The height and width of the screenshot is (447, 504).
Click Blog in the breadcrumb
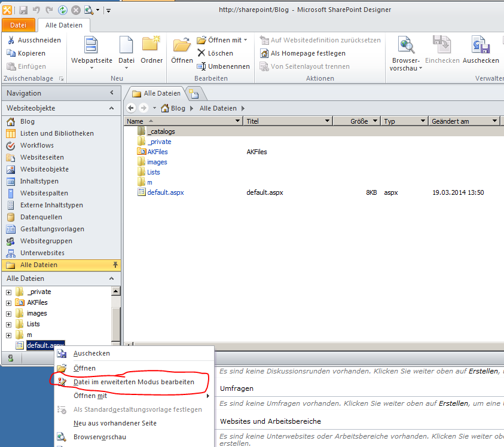[x=178, y=108]
